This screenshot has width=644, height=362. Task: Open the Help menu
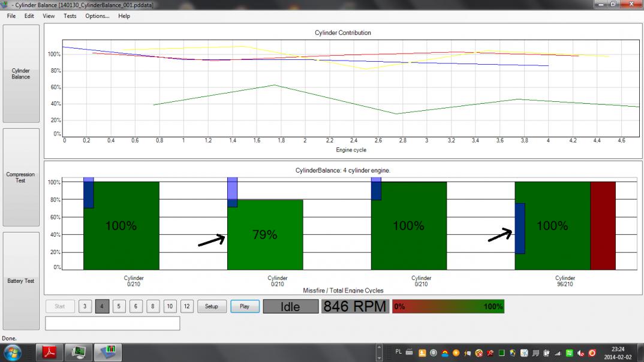click(124, 16)
